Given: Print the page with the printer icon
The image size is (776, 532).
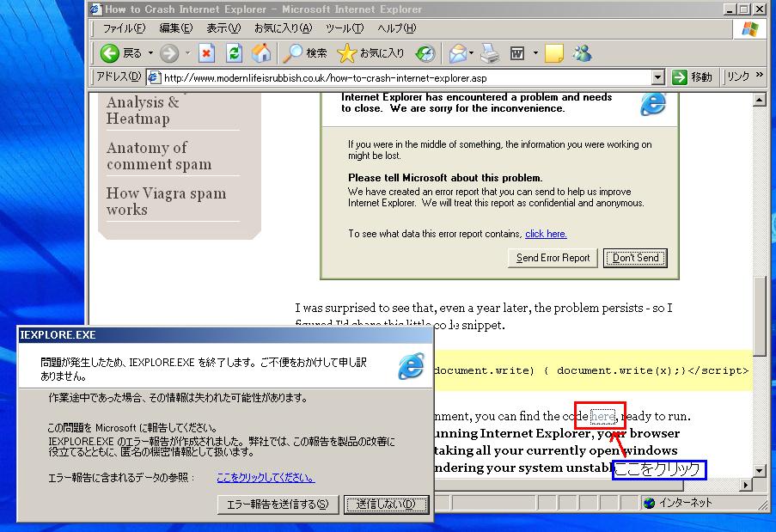Looking at the screenshot, I should (x=490, y=53).
